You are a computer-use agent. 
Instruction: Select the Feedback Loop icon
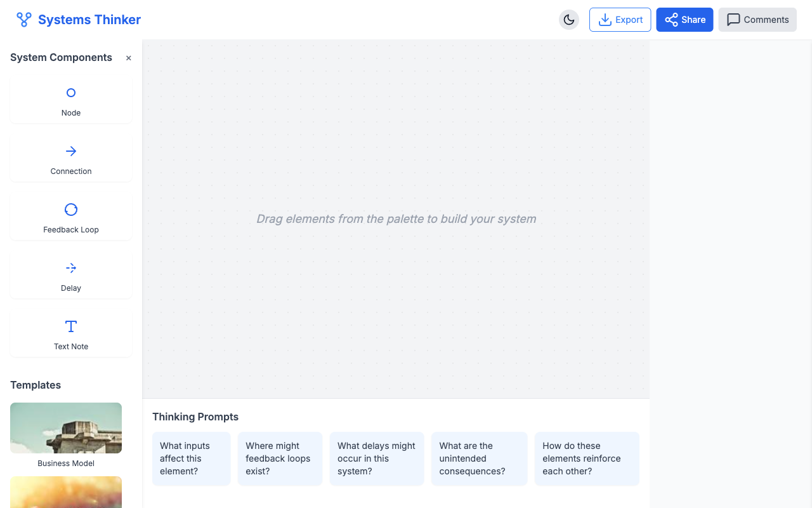coord(70,210)
